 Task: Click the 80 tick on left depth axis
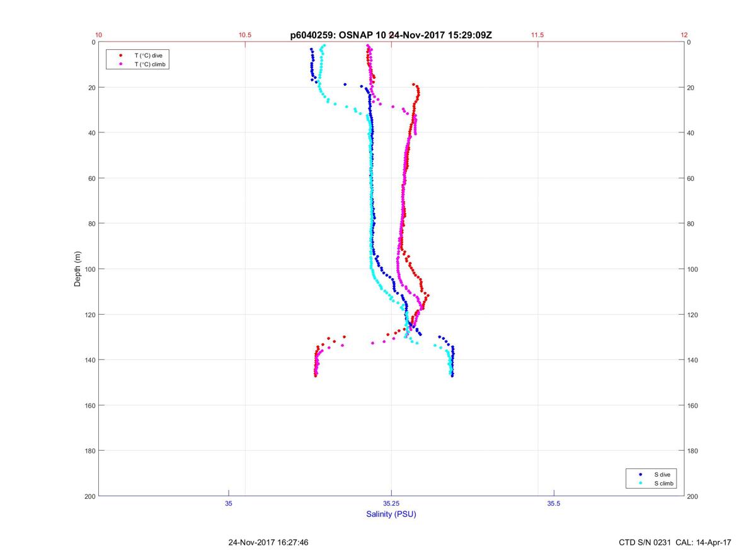click(91, 224)
